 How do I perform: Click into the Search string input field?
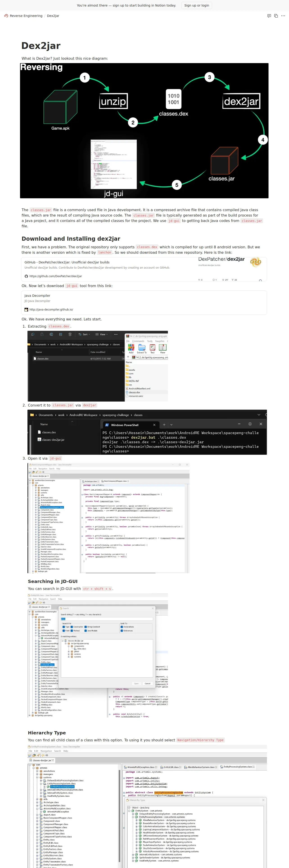(x=107, y=619)
